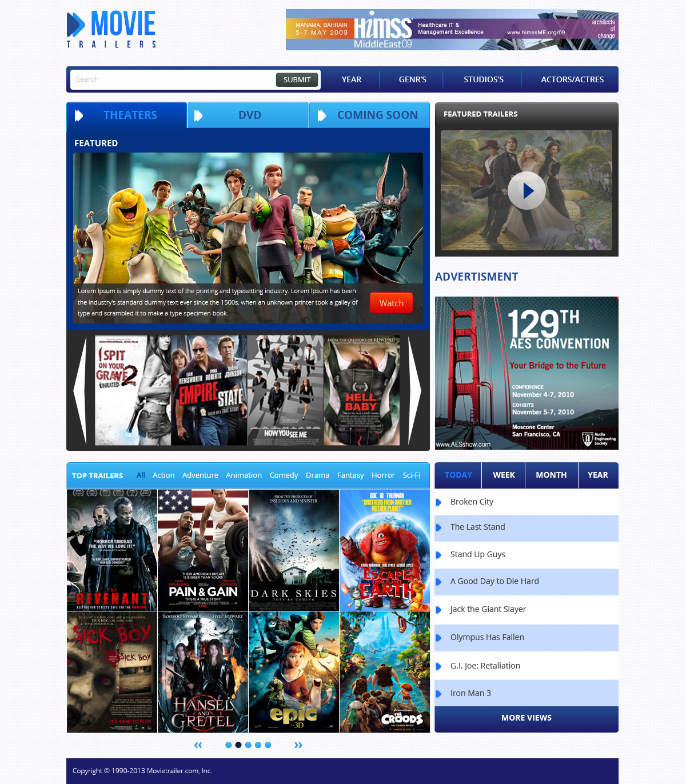Click the SUBMIT search button
The height and width of the screenshot is (784, 686).
[x=297, y=79]
